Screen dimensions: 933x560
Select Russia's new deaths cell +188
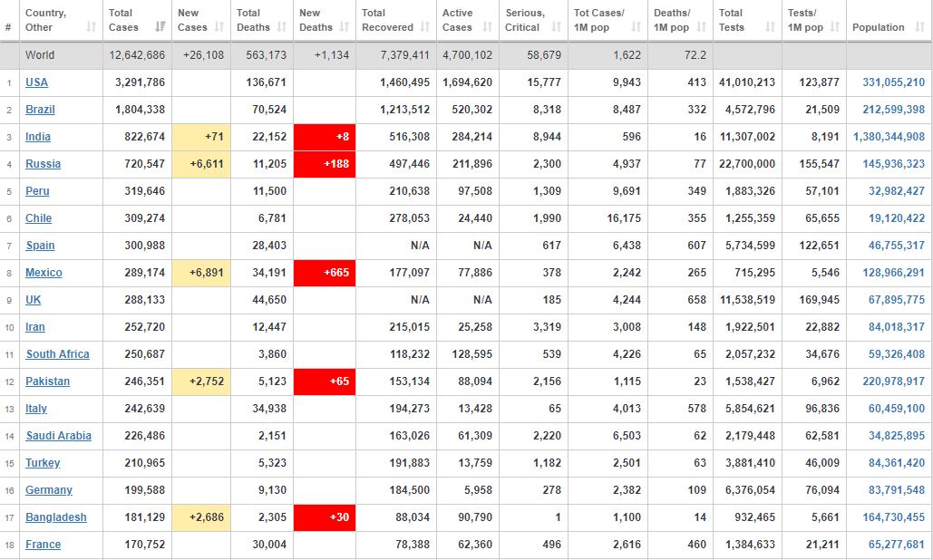325,164
